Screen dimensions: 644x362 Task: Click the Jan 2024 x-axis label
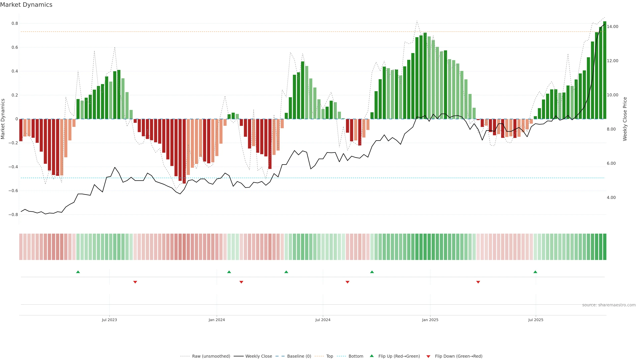click(x=217, y=320)
